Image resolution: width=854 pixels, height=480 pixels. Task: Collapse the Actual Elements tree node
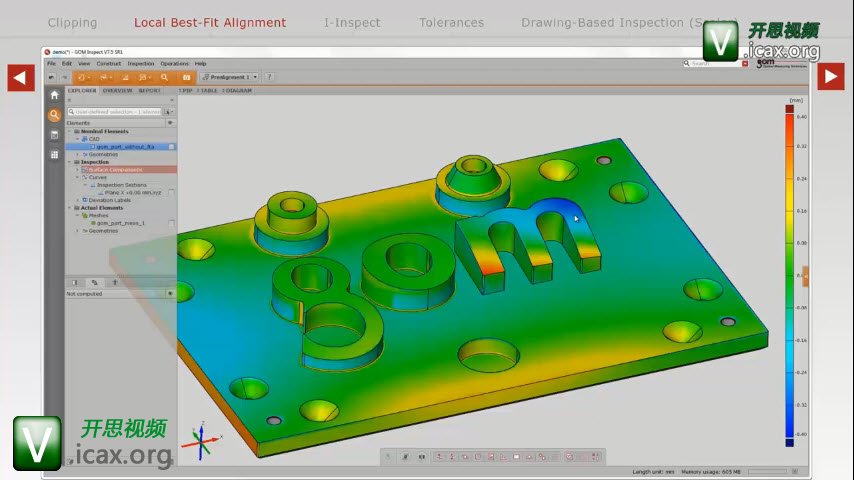[x=69, y=208]
